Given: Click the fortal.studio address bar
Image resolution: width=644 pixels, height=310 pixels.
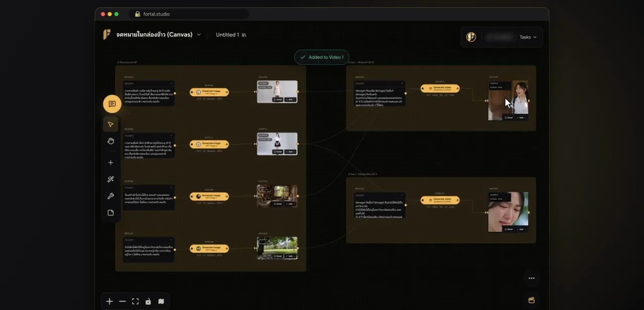Looking at the screenshot, I should coord(189,14).
